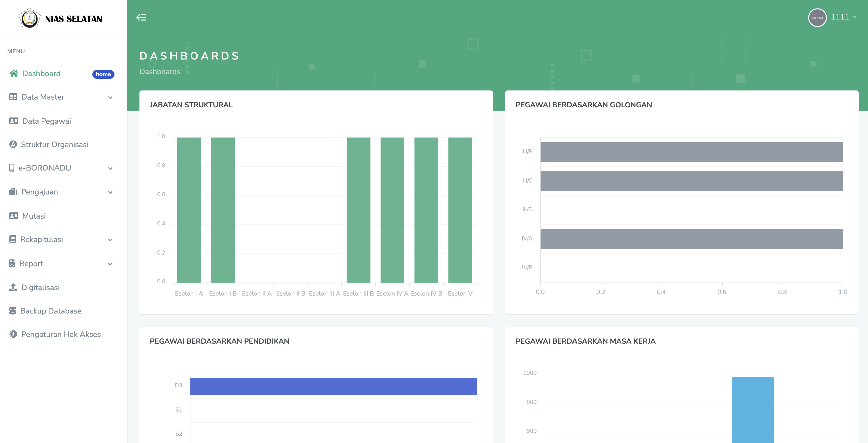Click the Dashboard home icon in the sidebar
Viewport: 868px width, 443px height.
pyautogui.click(x=14, y=73)
